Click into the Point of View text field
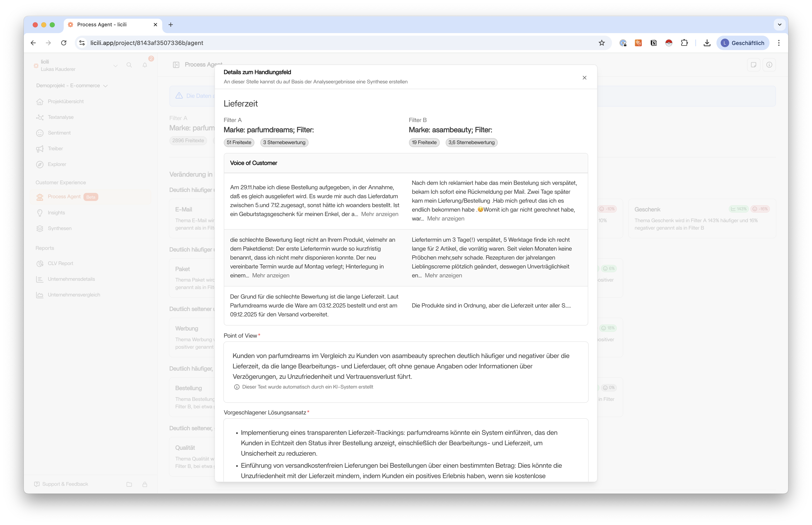 tap(406, 366)
